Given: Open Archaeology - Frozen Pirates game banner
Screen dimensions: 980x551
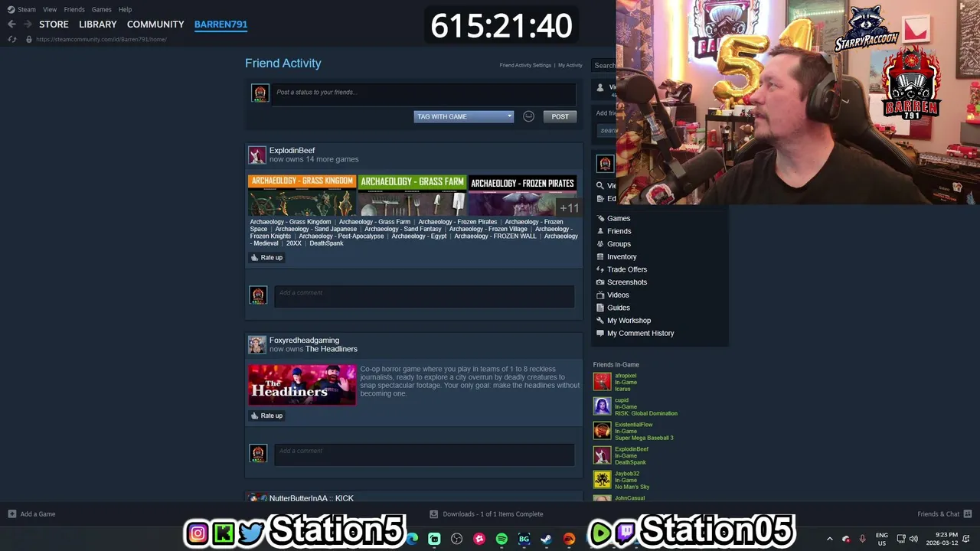Looking at the screenshot, I should (522, 195).
